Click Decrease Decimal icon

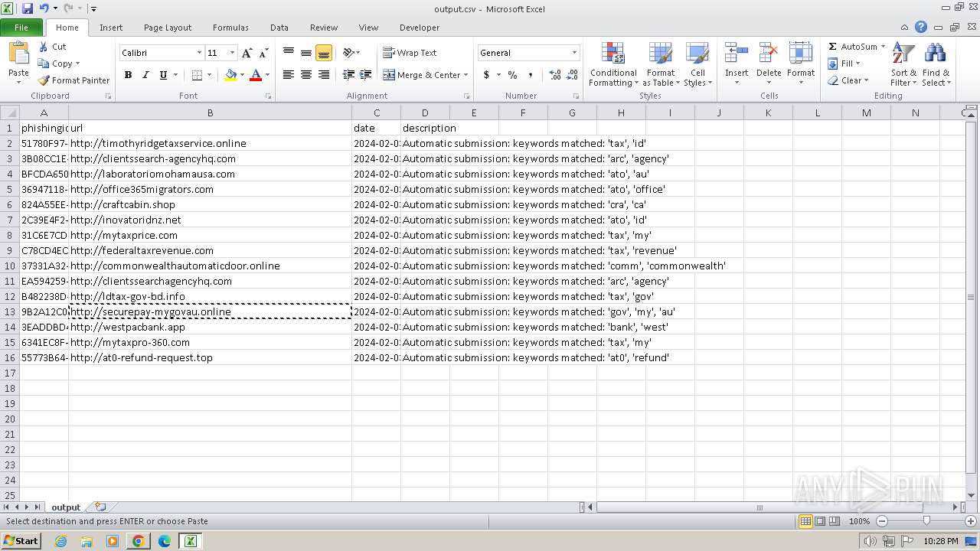coord(573,75)
